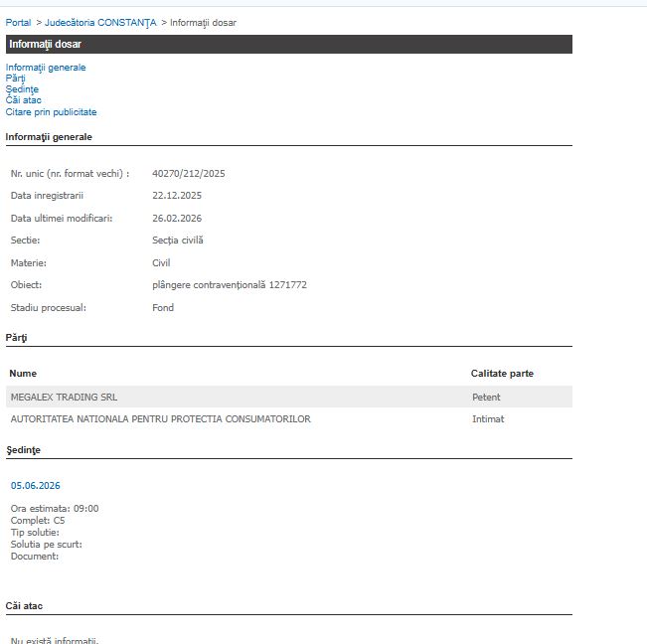This screenshot has width=647, height=644.
Task: Go to Ședințe using navigation link
Action: click(x=22, y=89)
